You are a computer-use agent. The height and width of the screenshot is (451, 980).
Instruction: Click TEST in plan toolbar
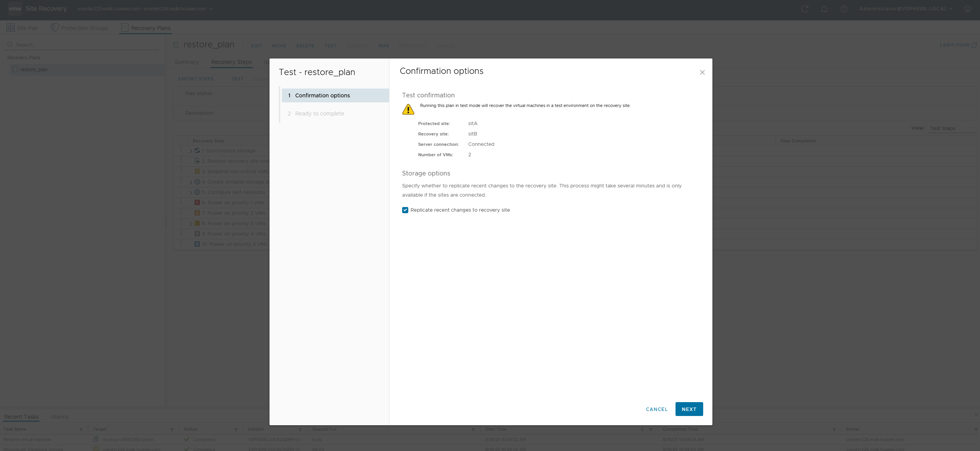330,46
